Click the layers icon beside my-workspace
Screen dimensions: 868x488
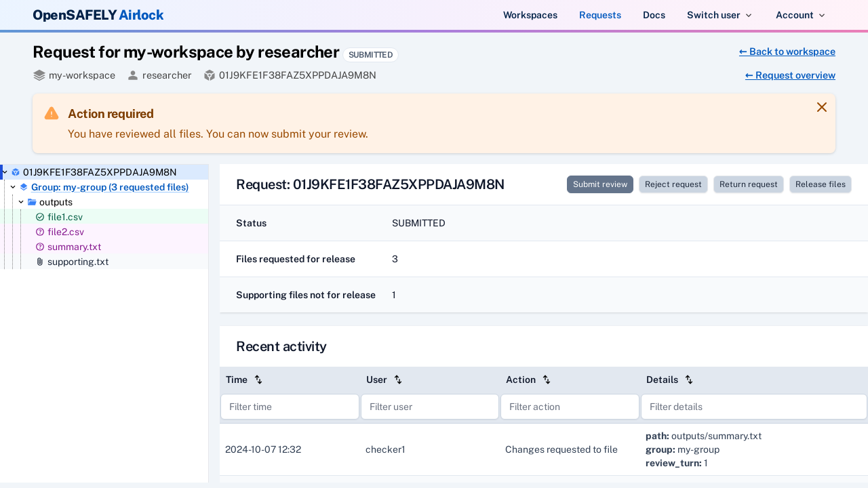[39, 75]
